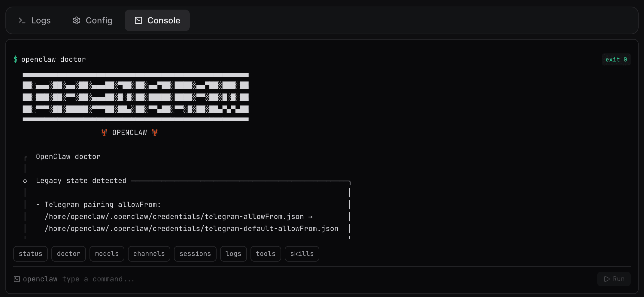Click the terminal prompt icon beside Logs

(x=22, y=20)
